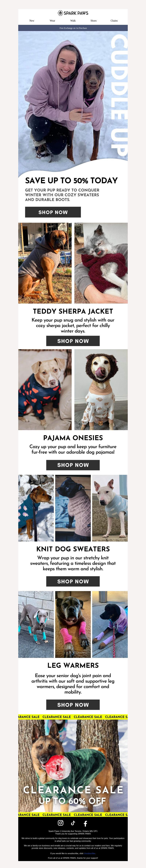Go to the Walk category
Image resolution: width=146 pixels, height=868 pixels.
click(73, 21)
